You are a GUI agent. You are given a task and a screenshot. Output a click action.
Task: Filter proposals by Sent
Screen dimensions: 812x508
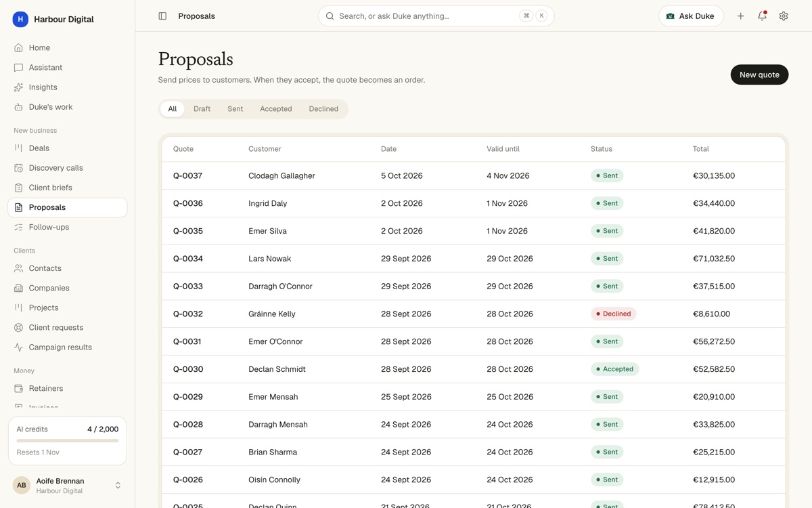tap(235, 109)
